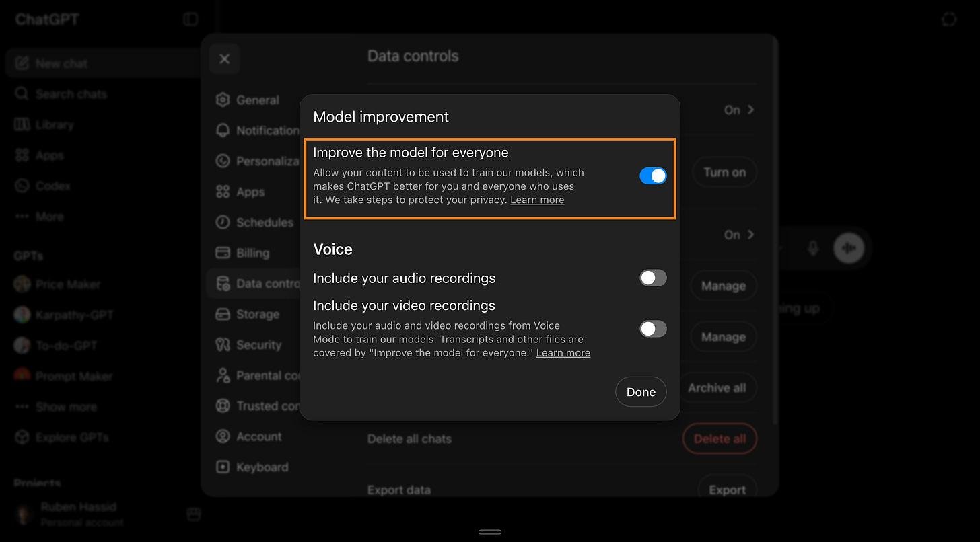
Task: Click the ChatGPT title in the sidebar
Action: tap(47, 20)
